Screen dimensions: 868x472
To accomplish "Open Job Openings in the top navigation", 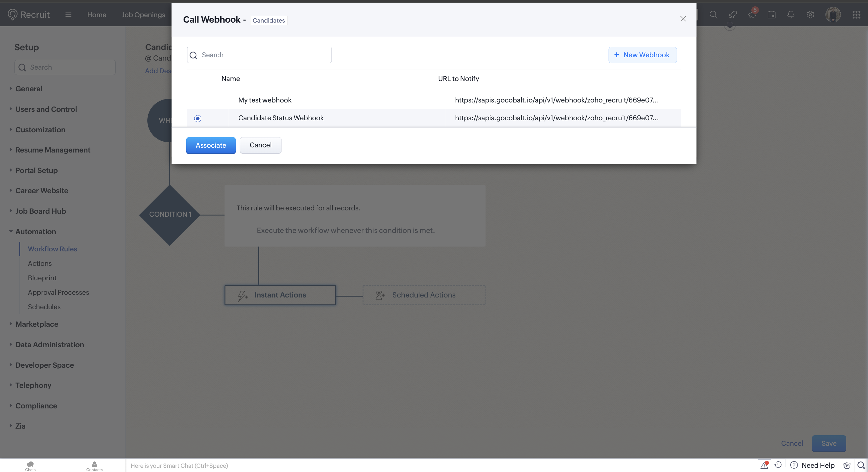I will coord(143,14).
